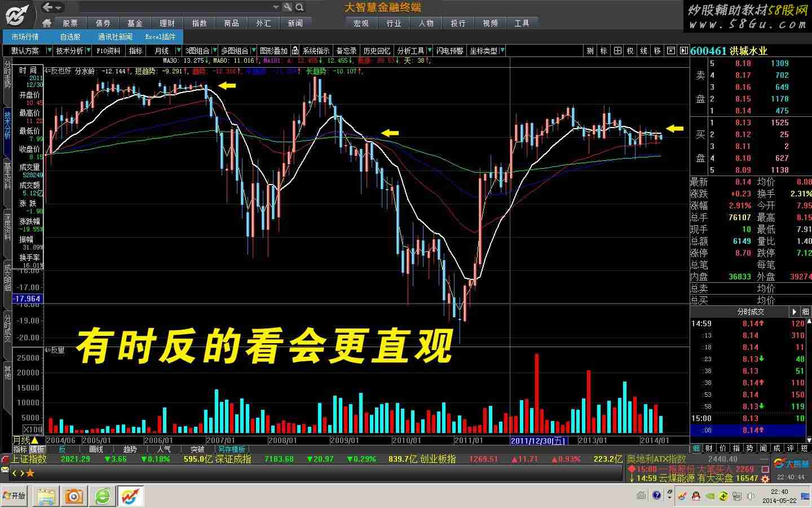This screenshot has height=508, width=812.
Task: Click the yellow star icon
Action: click(30, 473)
